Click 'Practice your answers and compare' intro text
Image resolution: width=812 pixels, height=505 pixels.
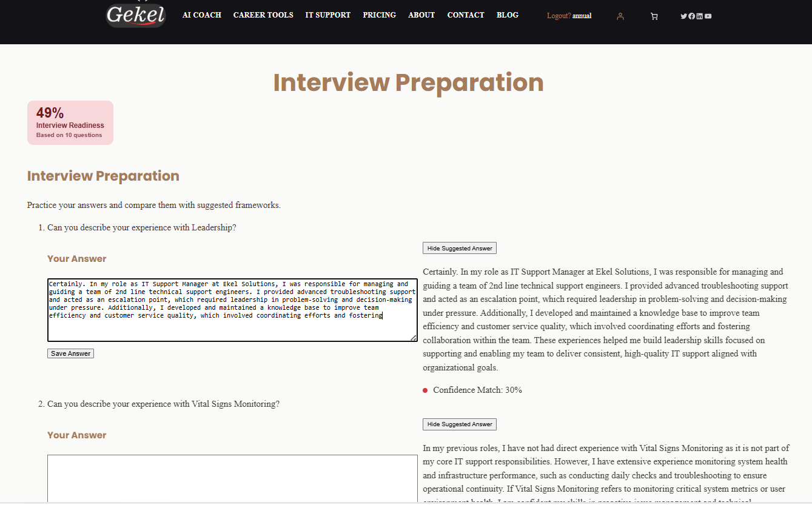[x=154, y=205]
